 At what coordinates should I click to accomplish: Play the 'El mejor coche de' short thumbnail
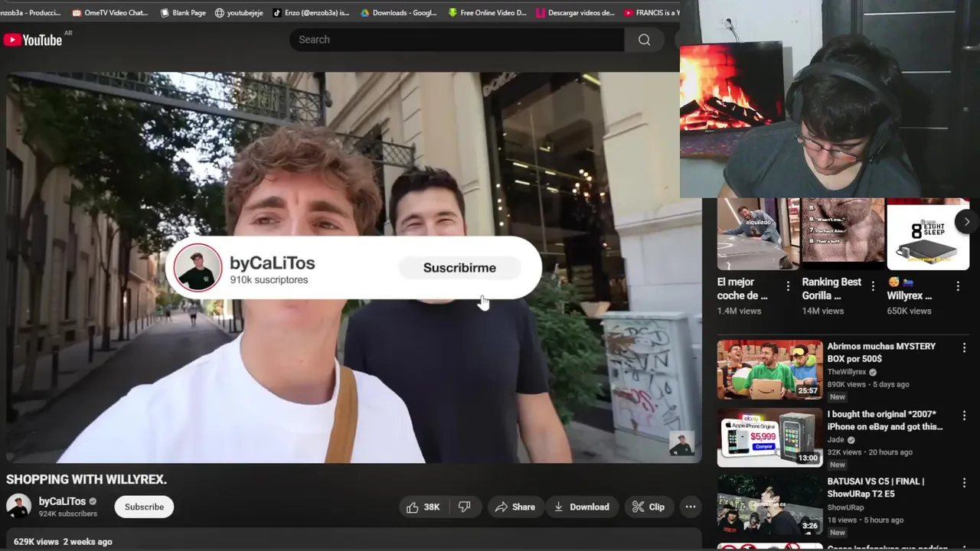758,234
